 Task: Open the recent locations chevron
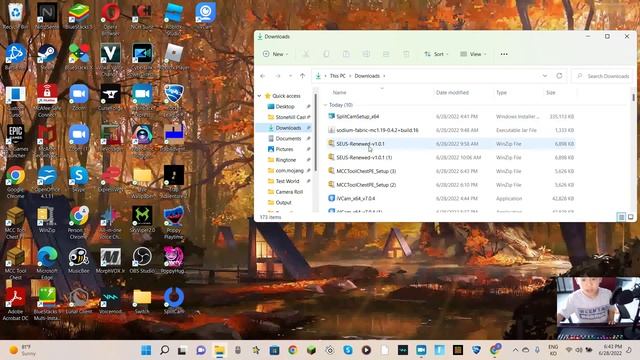point(290,76)
